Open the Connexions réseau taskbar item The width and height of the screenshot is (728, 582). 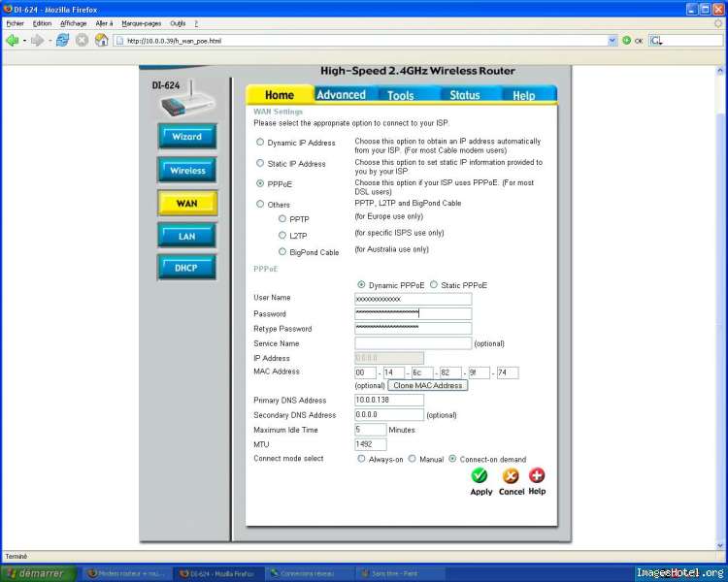coord(309,573)
